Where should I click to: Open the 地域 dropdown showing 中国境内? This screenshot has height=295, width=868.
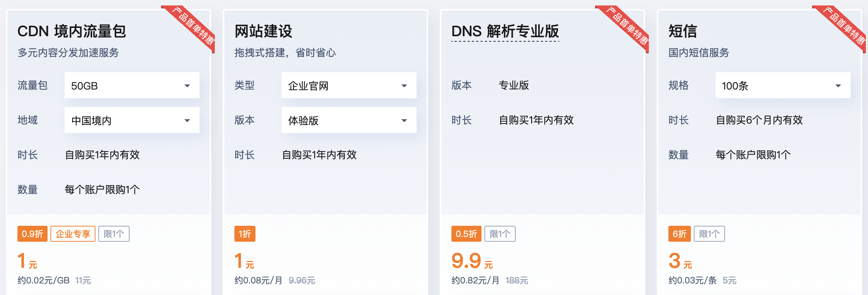tap(132, 120)
